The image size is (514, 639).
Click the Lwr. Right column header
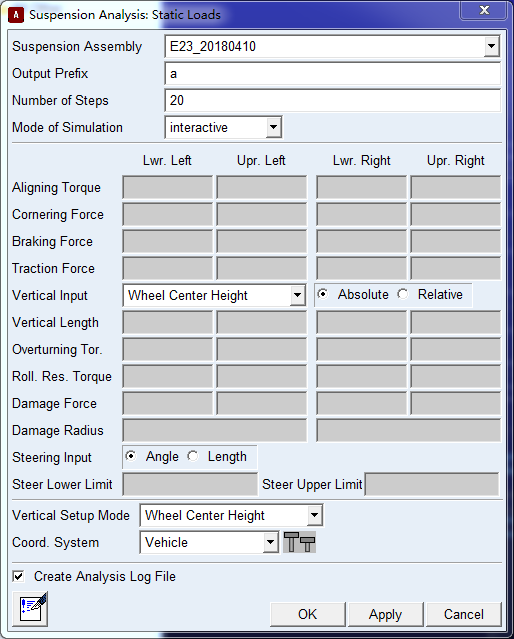(x=362, y=161)
